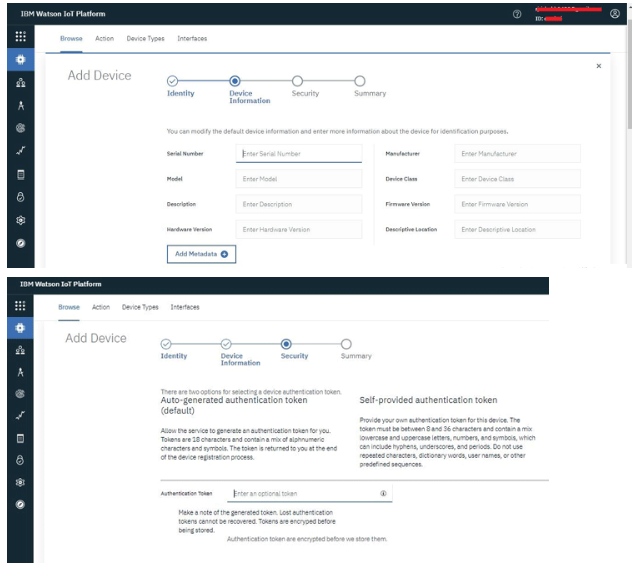Click the help question mark icon in header
This screenshot has width=634, height=577.
click(517, 13)
